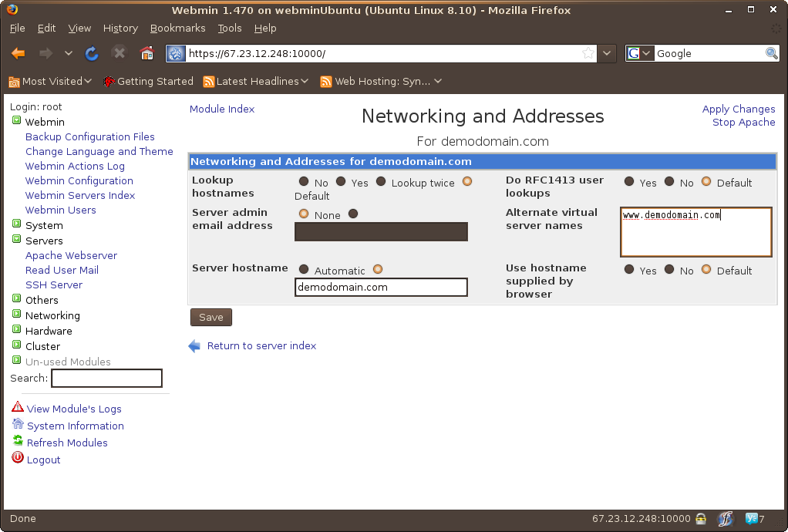Select Default for Lookup hostnames

pyautogui.click(x=467, y=181)
